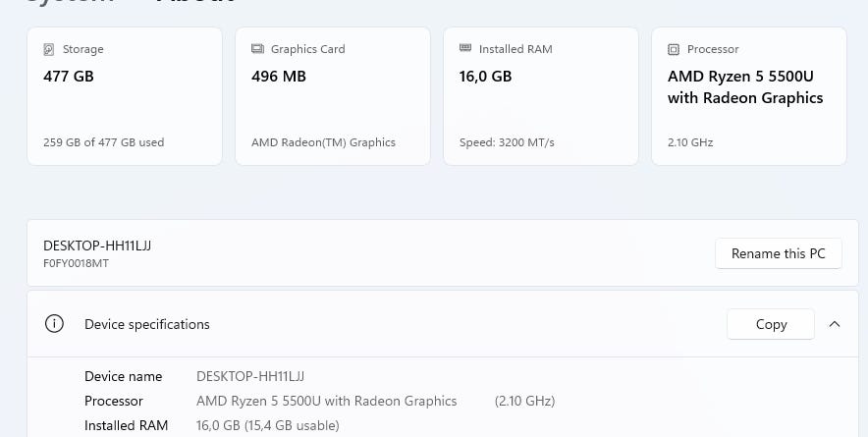868x437 pixels.
Task: Click the '259 GB of 477 GB used' text
Action: click(103, 142)
